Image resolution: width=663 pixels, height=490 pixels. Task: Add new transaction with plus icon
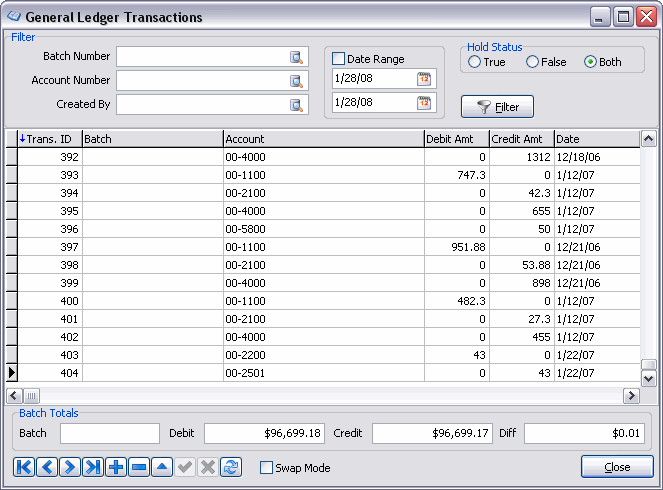pyautogui.click(x=116, y=467)
